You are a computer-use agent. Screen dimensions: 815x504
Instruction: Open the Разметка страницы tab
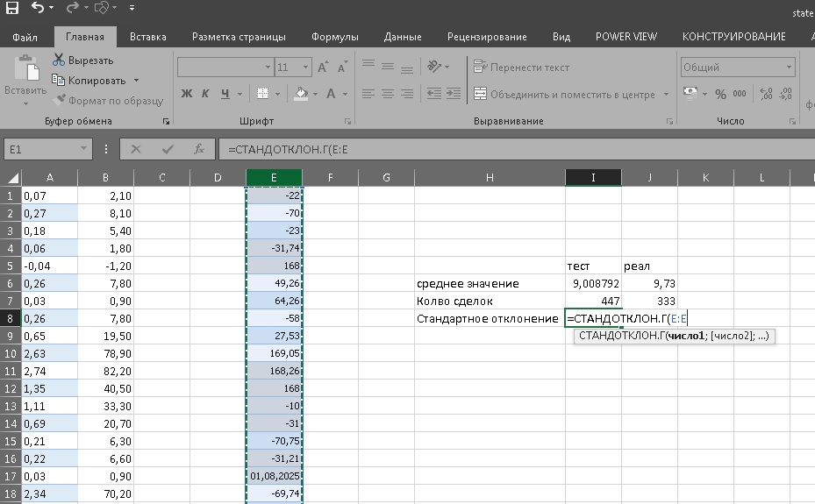[239, 37]
